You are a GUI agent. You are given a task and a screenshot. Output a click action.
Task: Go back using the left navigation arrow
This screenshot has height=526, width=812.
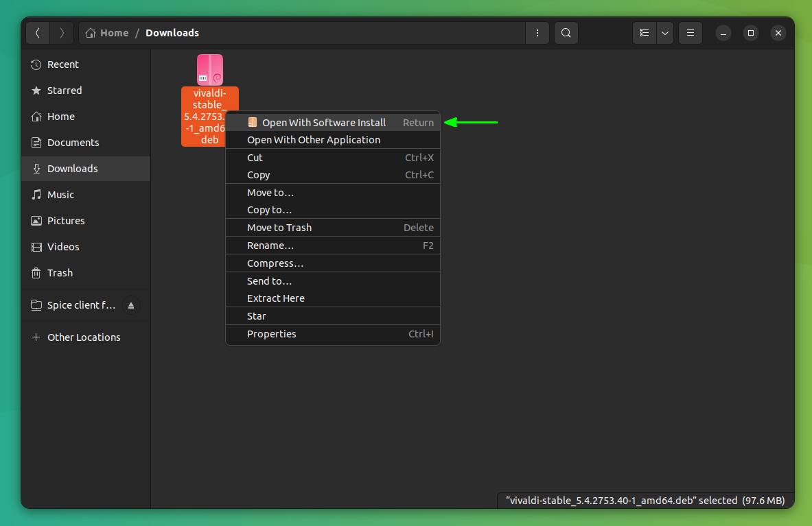[x=38, y=32]
